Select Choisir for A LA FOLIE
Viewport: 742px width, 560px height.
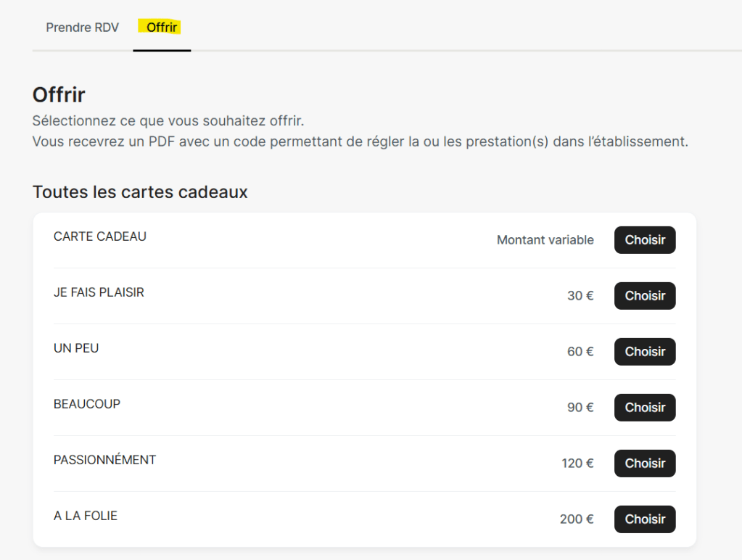tap(644, 519)
